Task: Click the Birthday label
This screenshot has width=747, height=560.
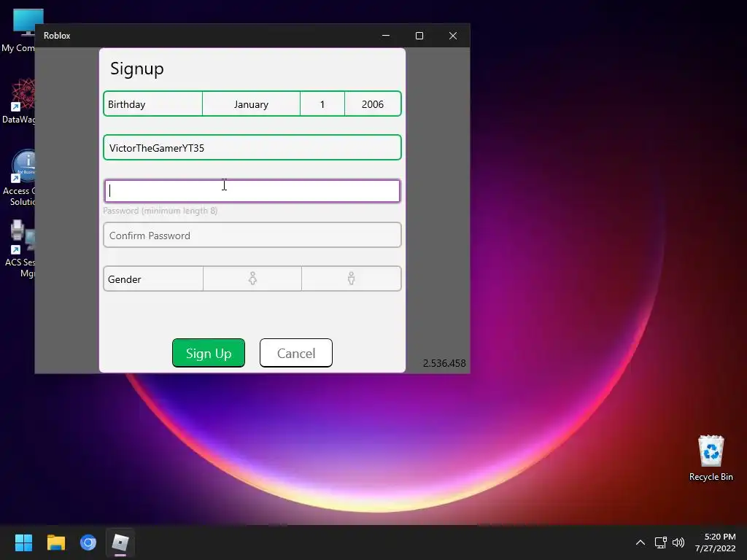Action: pyautogui.click(x=127, y=104)
